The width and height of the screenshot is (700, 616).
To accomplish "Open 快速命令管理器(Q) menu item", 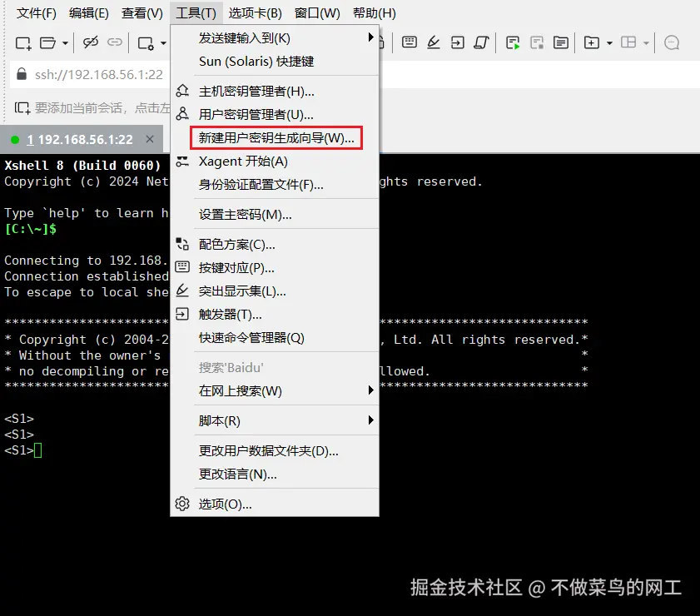I will click(x=275, y=337).
